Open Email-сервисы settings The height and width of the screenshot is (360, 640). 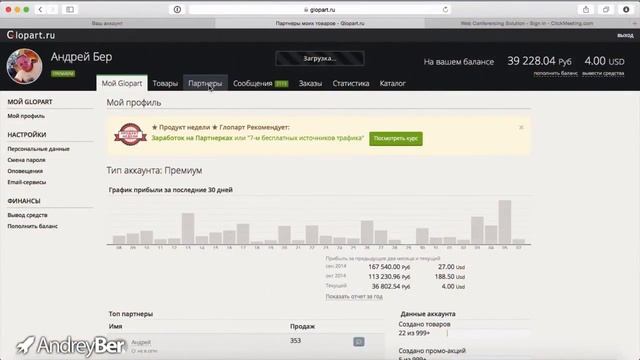(27, 182)
